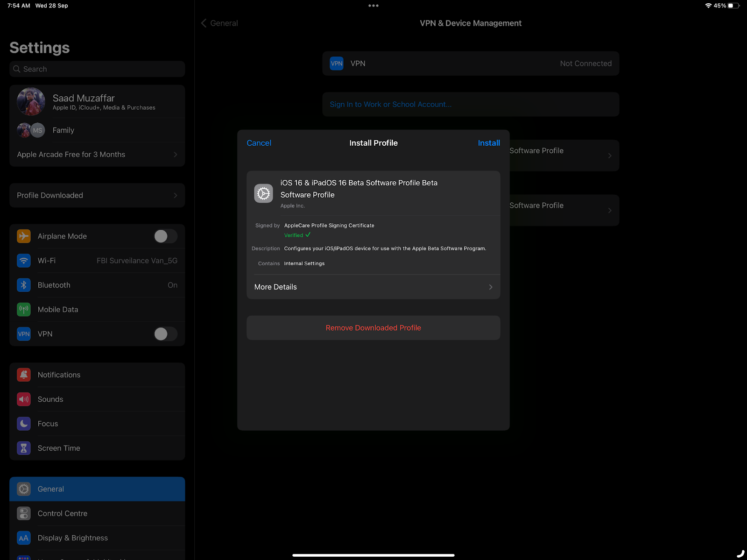Viewport: 747px width, 560px height.
Task: Tap the VPN icon in the sidebar
Action: tap(24, 334)
